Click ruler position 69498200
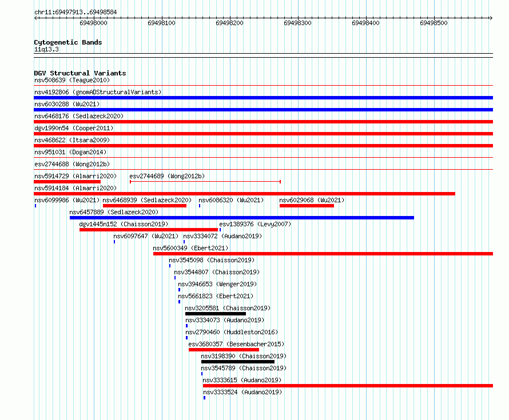Screen dimensions: 509x420 pos(229,23)
